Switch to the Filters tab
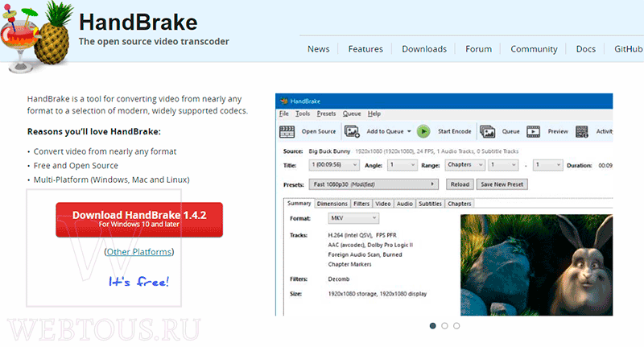 click(x=361, y=204)
